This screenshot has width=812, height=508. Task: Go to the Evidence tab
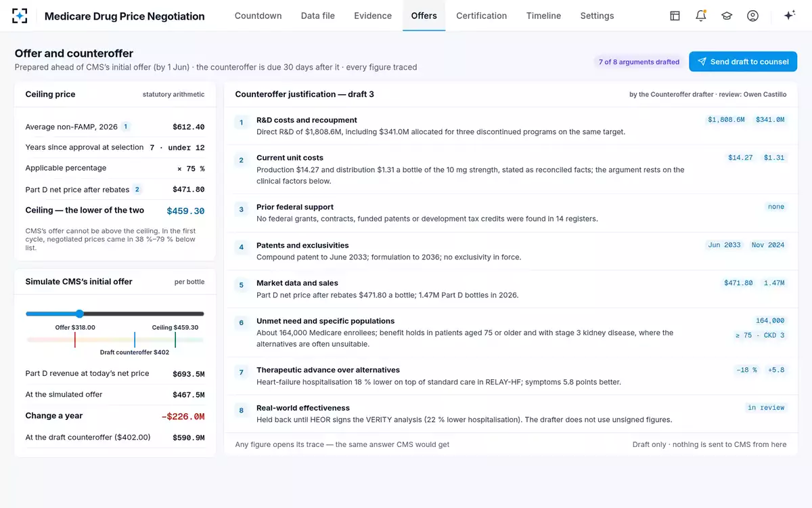point(373,16)
